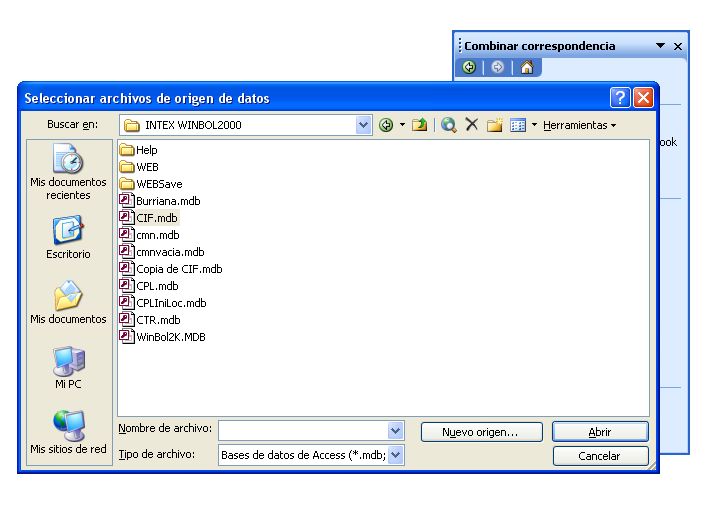Select the CIF.mdb file
This screenshot has width=710, height=519.
point(156,217)
